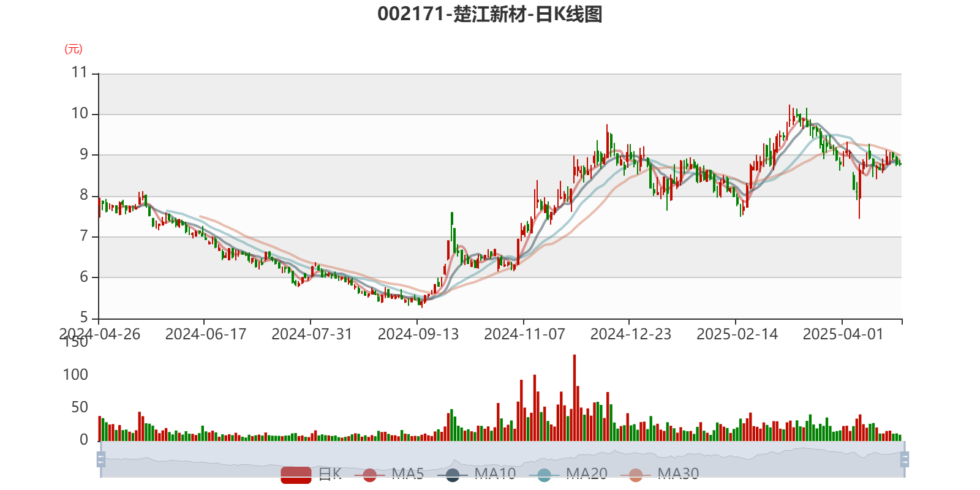Image resolution: width=980 pixels, height=490 pixels.
Task: Click the 100 label on the volume axis
Action: (x=76, y=374)
